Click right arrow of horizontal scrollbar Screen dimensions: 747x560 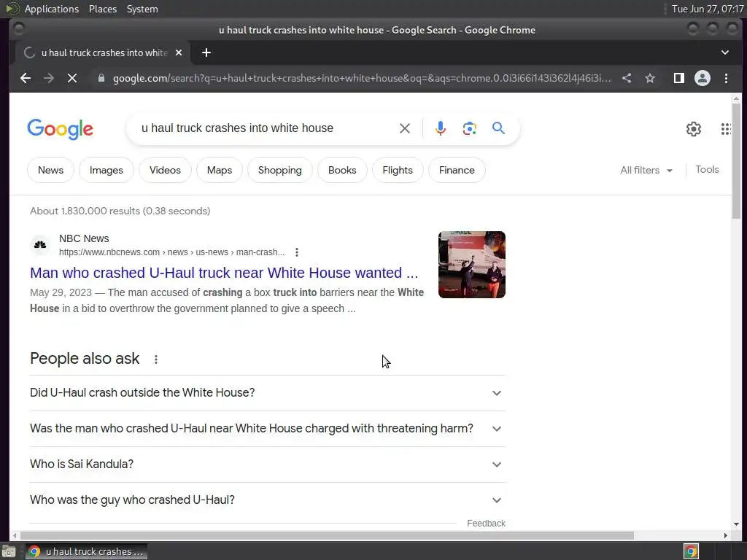click(726, 535)
